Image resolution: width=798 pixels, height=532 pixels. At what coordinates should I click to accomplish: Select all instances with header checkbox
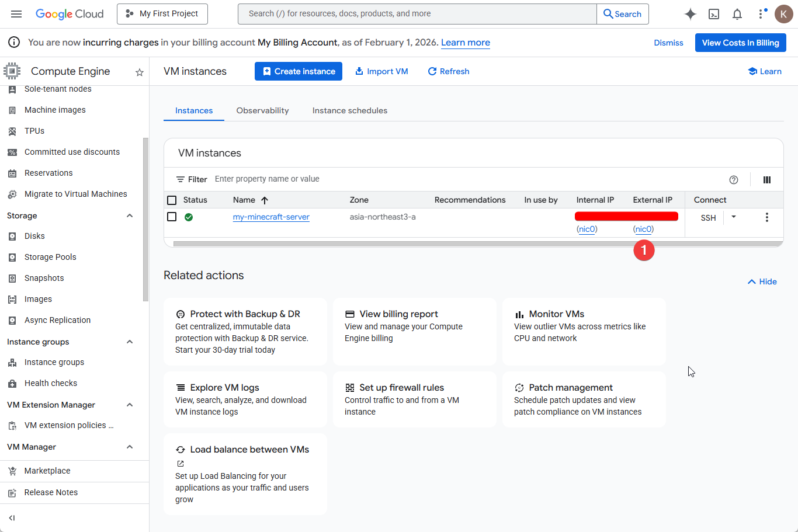pyautogui.click(x=172, y=200)
